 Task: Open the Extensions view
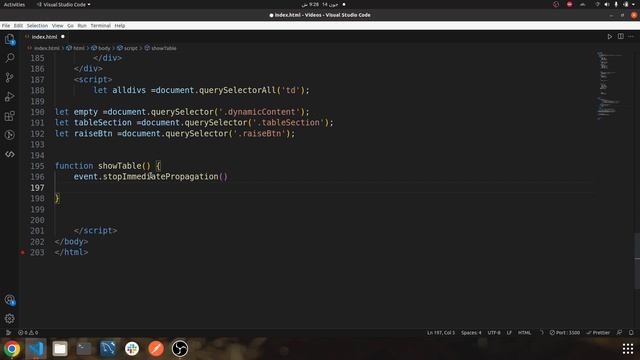pyautogui.click(x=10, y=116)
